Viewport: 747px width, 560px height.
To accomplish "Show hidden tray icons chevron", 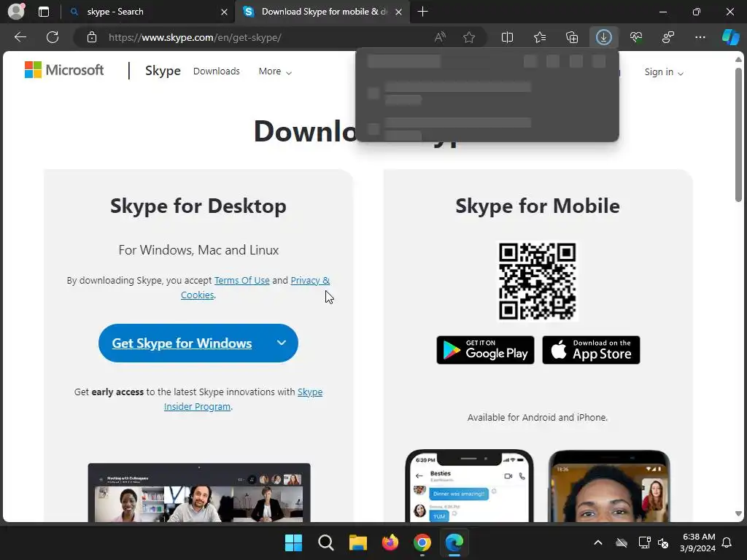I will click(598, 542).
